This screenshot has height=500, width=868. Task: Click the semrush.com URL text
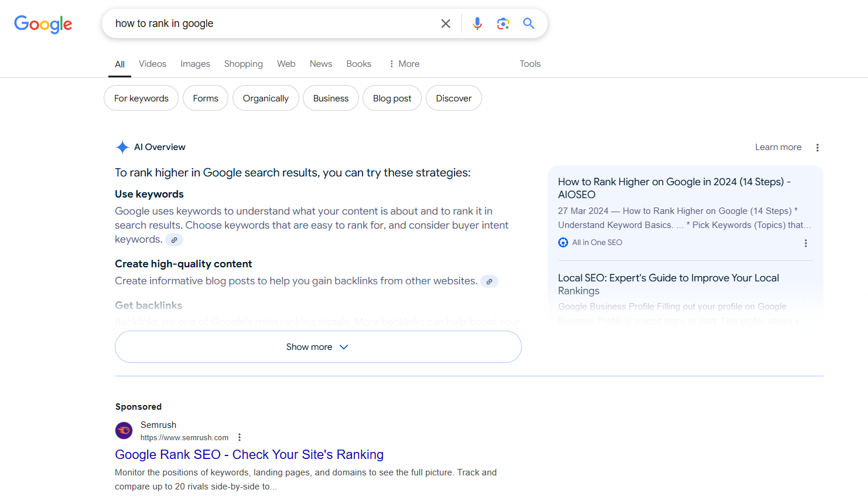pyautogui.click(x=184, y=438)
